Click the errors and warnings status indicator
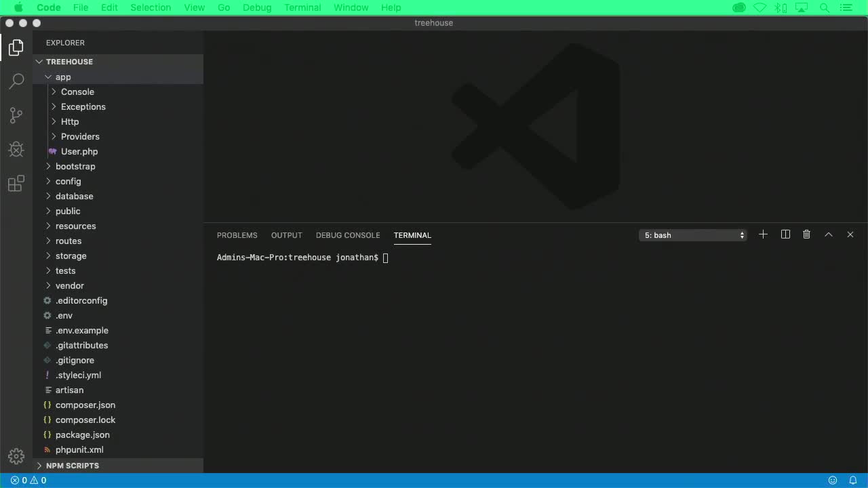 click(28, 481)
